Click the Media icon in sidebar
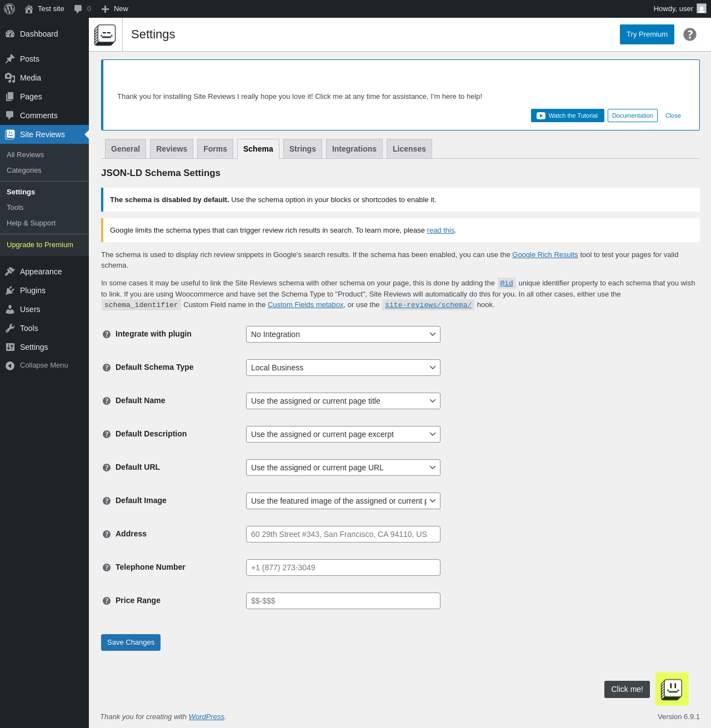 click(x=10, y=78)
